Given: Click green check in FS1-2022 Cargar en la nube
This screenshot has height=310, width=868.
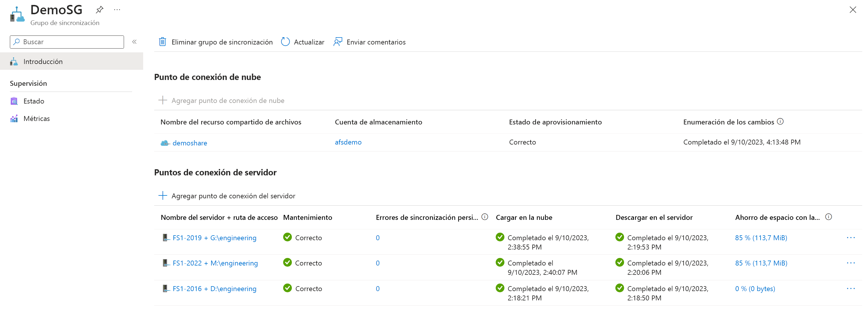Looking at the screenshot, I should [x=500, y=262].
